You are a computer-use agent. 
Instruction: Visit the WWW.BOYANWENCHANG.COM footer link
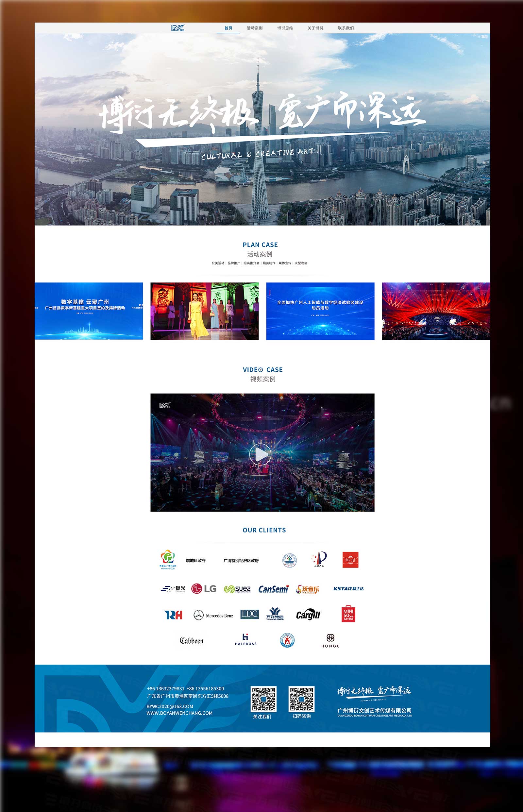pos(179,713)
